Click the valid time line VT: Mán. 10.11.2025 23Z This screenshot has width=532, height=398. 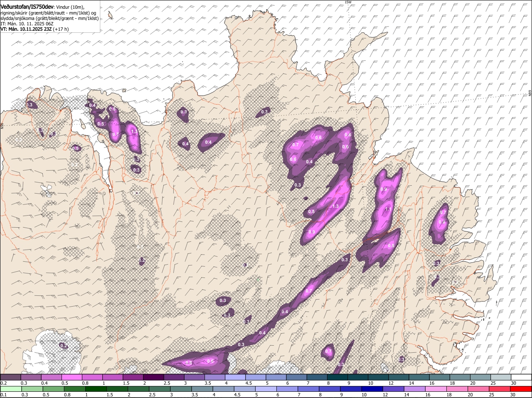click(x=35, y=29)
